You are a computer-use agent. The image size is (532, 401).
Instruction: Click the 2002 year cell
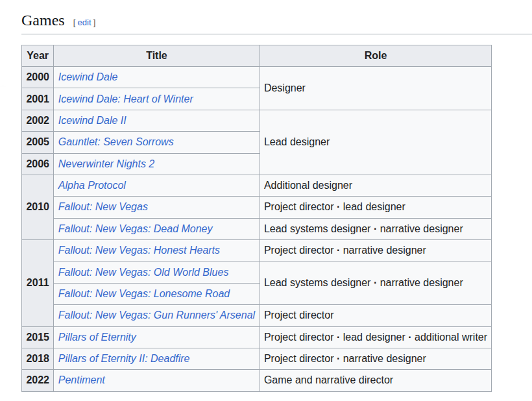coord(38,121)
